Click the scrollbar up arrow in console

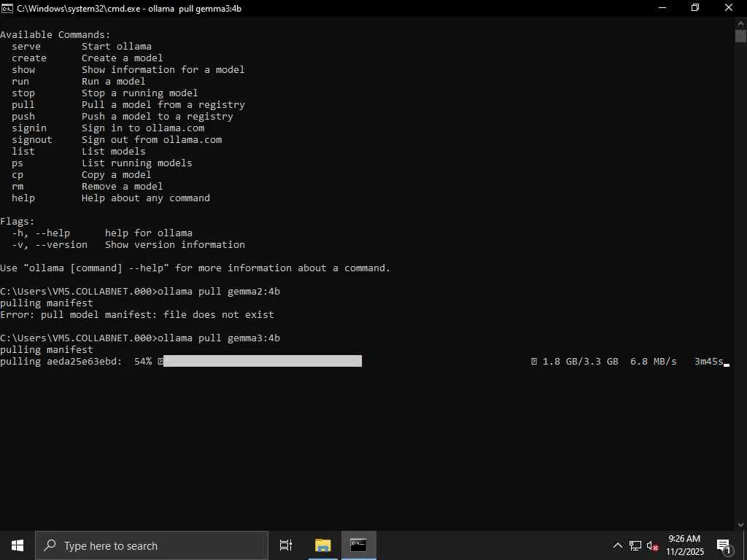[x=740, y=23]
